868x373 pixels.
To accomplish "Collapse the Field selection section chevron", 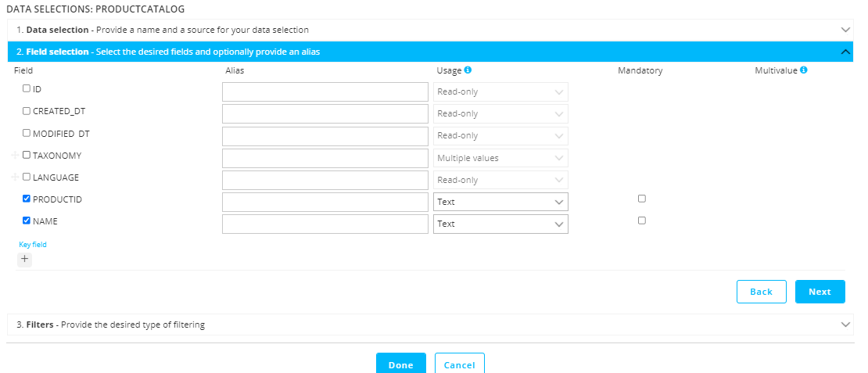I will pyautogui.click(x=845, y=52).
